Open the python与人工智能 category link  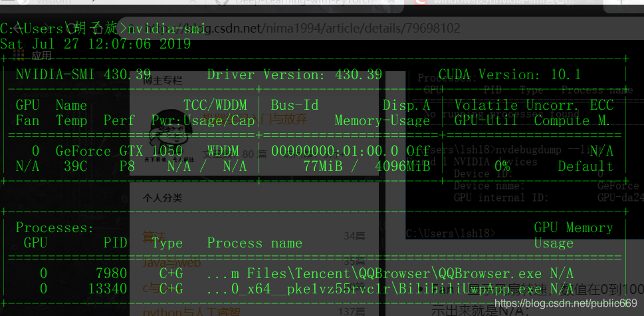point(191,312)
